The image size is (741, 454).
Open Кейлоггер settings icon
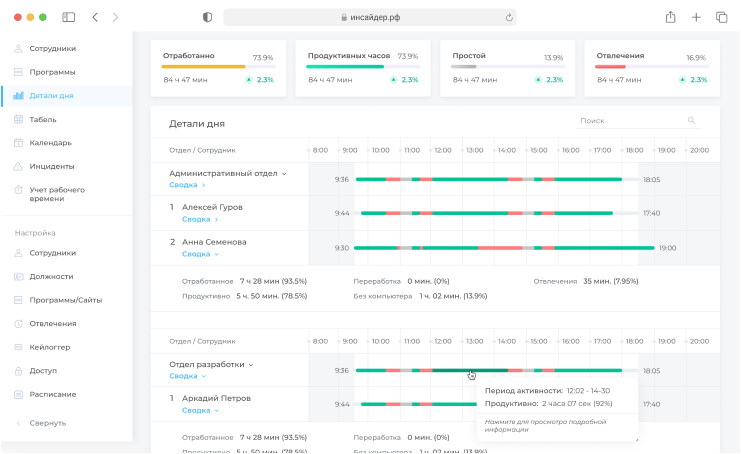pyautogui.click(x=18, y=347)
